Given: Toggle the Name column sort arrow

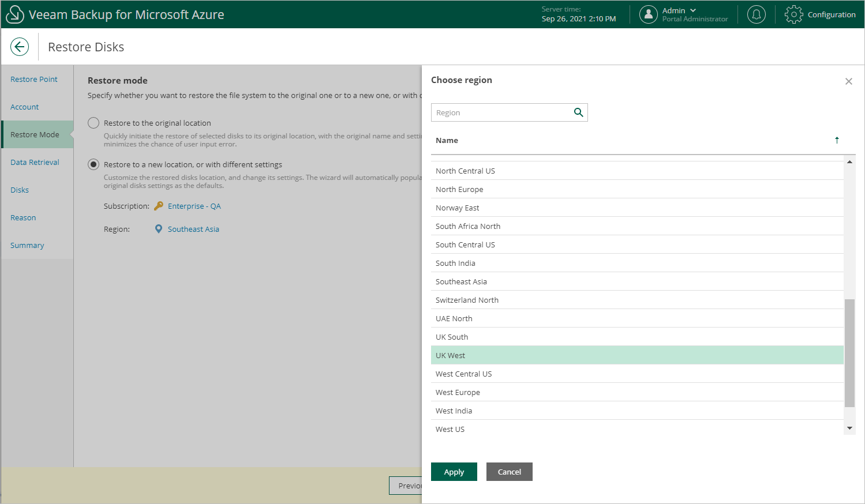Looking at the screenshot, I should 837,140.
